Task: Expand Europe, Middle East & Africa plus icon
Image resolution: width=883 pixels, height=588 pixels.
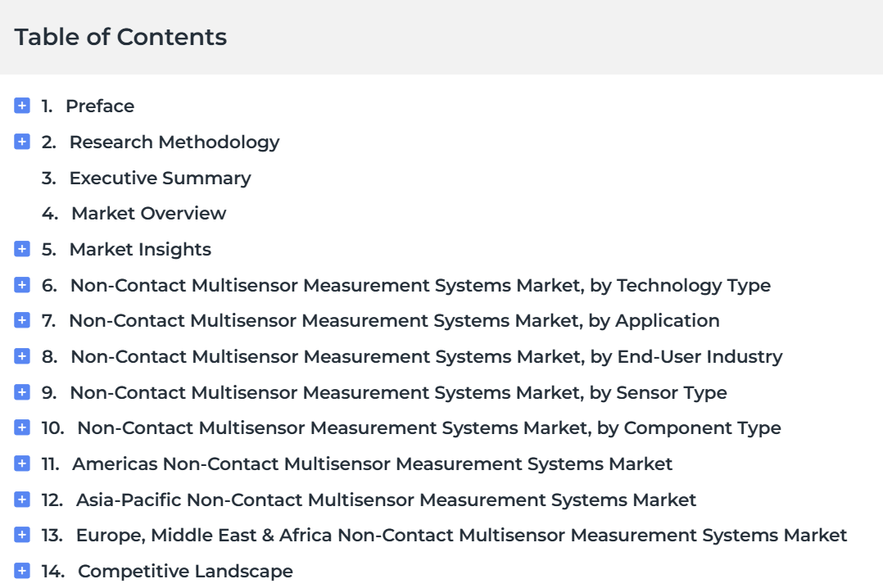Action: click(22, 535)
